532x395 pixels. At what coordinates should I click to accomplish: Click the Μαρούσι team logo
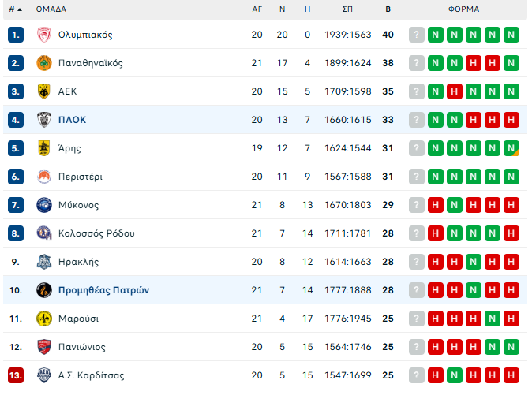[44, 319]
